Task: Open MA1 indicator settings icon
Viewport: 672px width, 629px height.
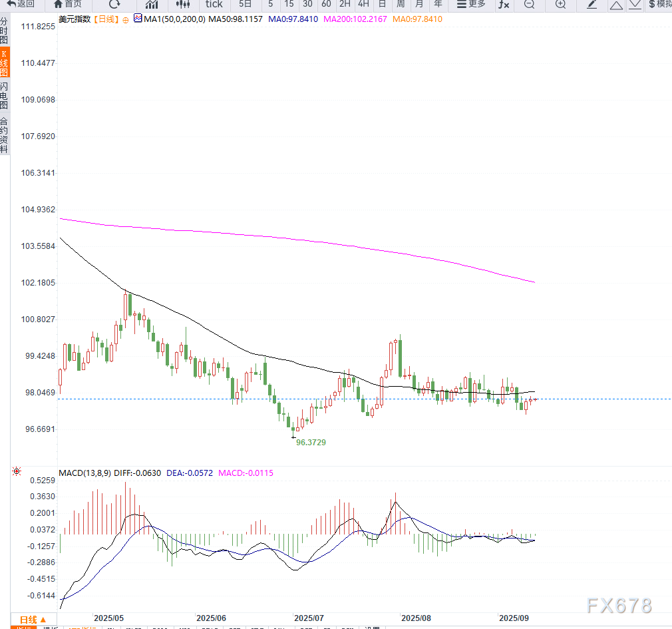Action: (x=138, y=19)
